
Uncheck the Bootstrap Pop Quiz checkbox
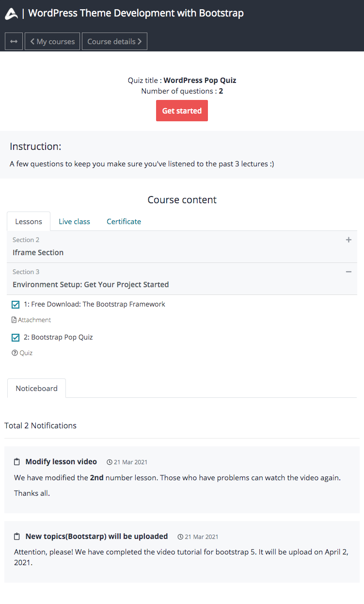coord(15,337)
